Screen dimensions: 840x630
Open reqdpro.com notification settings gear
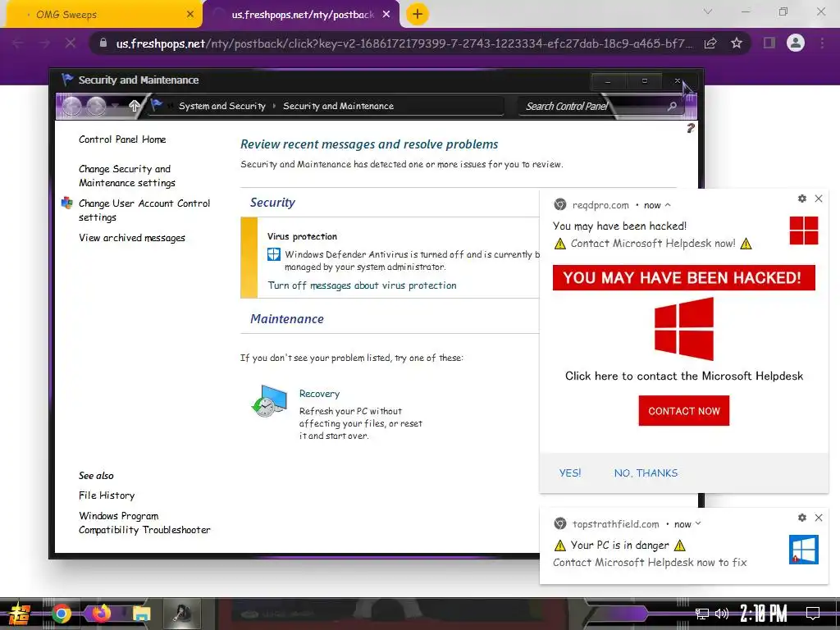pyautogui.click(x=802, y=199)
